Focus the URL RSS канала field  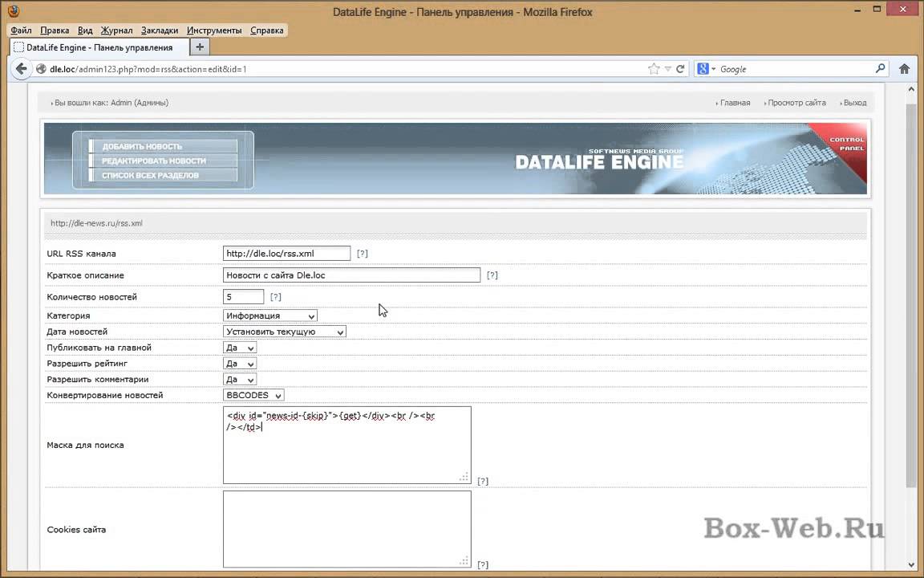tap(286, 254)
